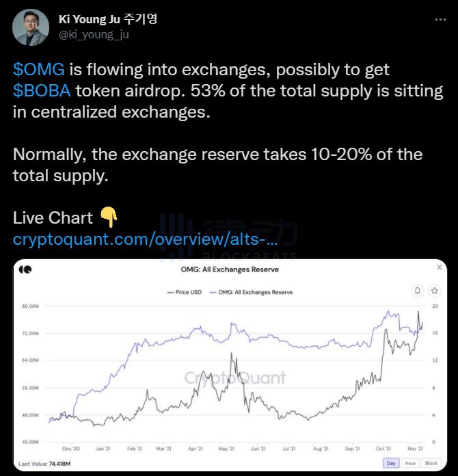Click the expand arrow at chart top-right
458x476 pixels.
pyautogui.click(x=440, y=267)
